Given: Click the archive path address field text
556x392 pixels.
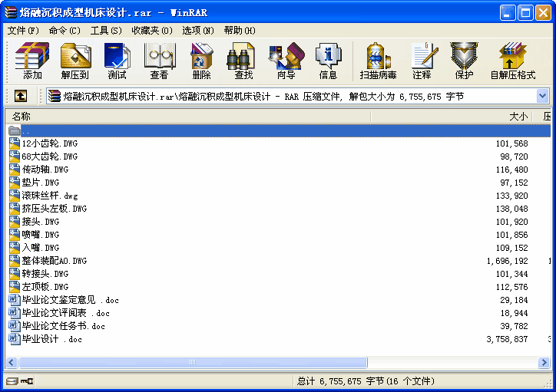Looking at the screenshot, I should click(263, 97).
